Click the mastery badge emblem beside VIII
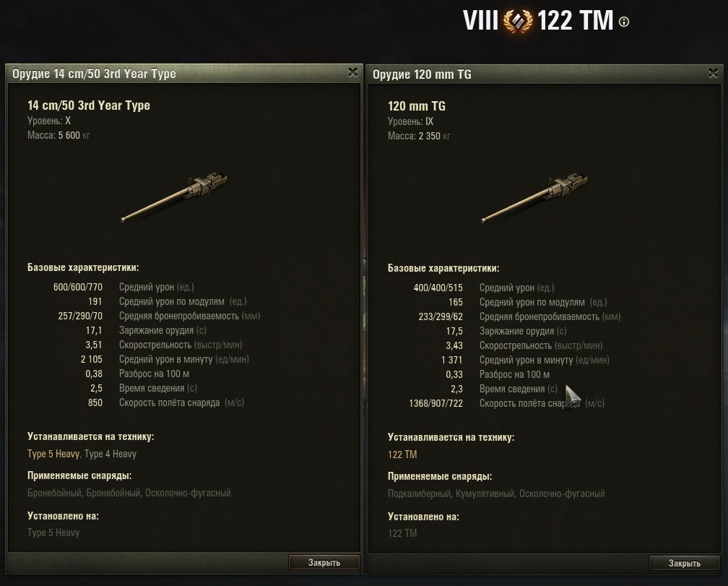728x586 pixels. click(x=518, y=22)
